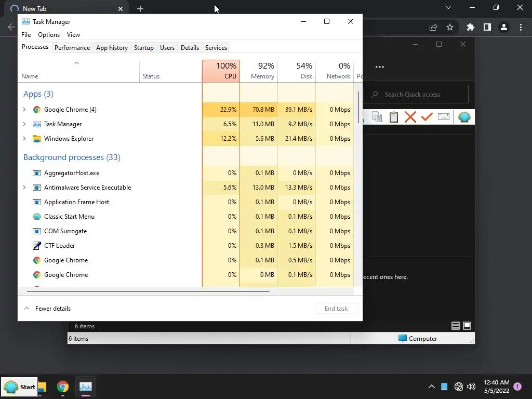Click the Application Frame Host icon
Image resolution: width=532 pixels, height=399 pixels.
click(37, 202)
